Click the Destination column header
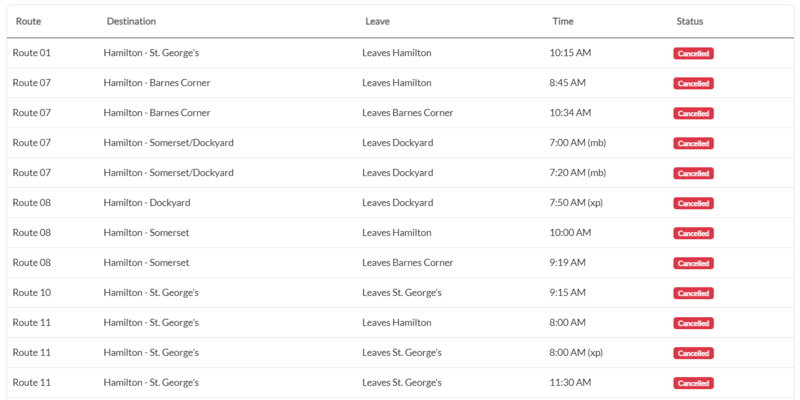Viewport: 800px width, 400px height. click(131, 21)
